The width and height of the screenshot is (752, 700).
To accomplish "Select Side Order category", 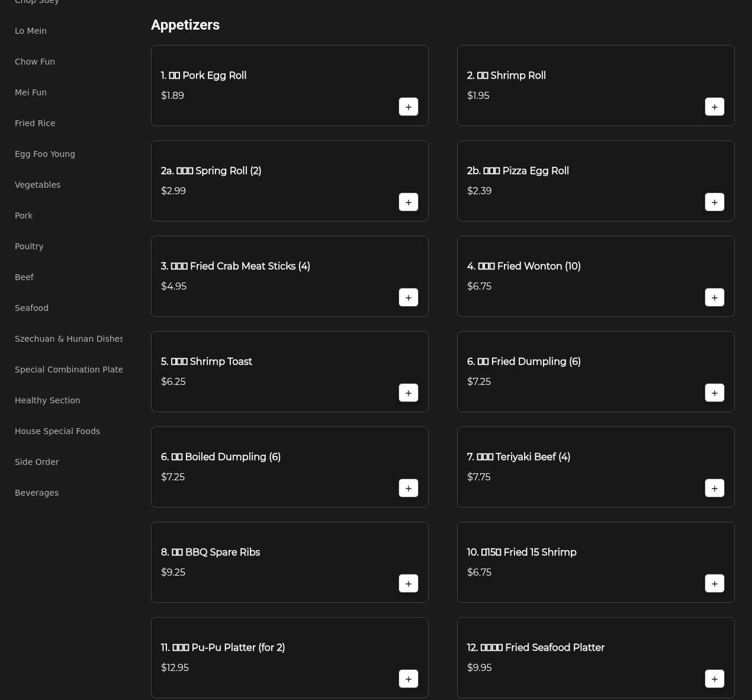I will click(37, 462).
